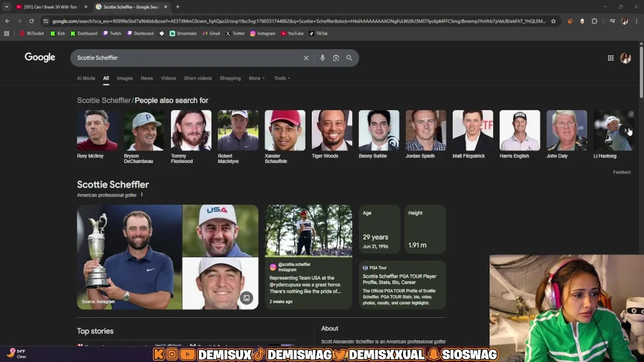Open the bookmarks apps grid icon
Image resolution: width=644 pixels, height=362 pixels.
coord(7,33)
